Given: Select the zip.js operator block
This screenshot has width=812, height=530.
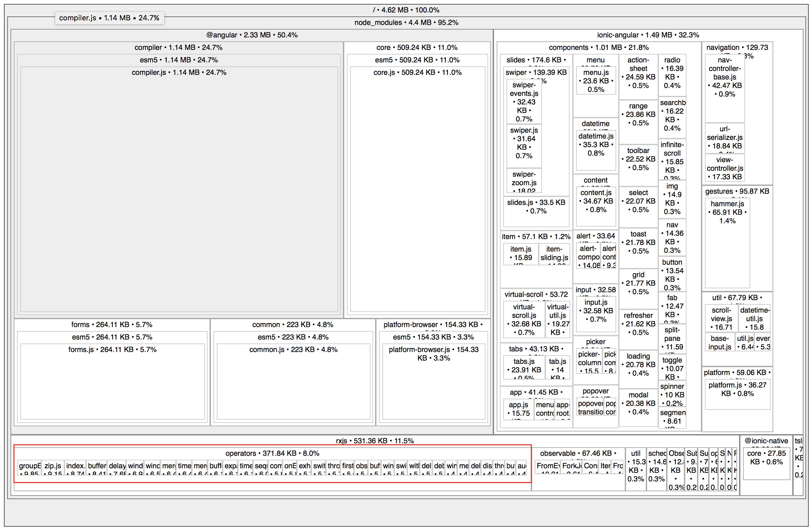Looking at the screenshot, I should [x=53, y=468].
